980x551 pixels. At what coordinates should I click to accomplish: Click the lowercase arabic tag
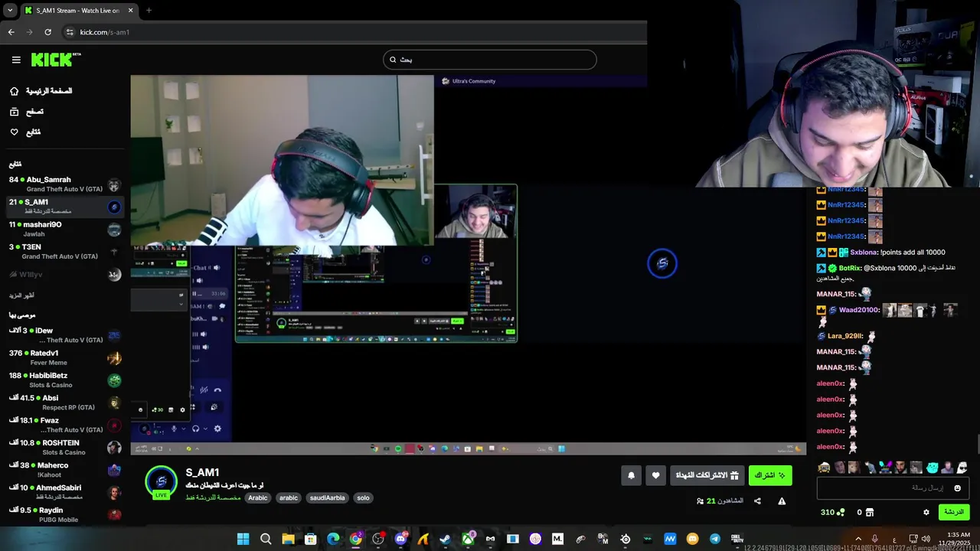coord(289,497)
